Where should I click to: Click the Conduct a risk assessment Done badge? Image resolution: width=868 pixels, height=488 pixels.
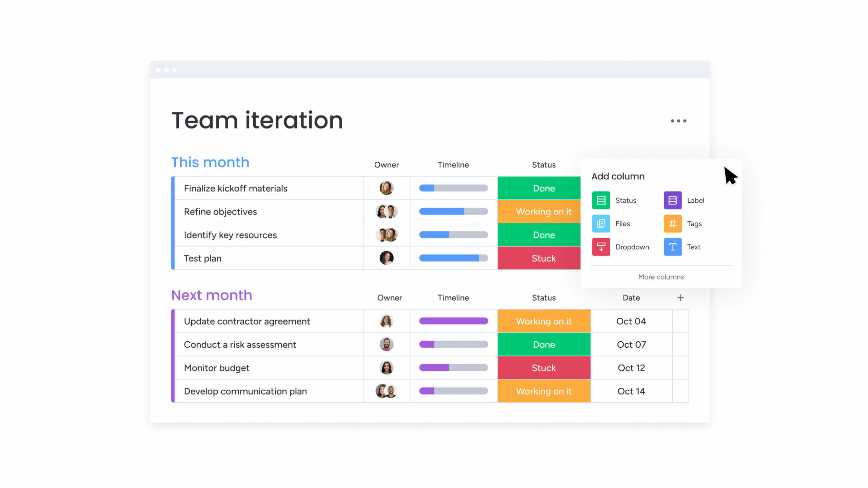click(543, 344)
